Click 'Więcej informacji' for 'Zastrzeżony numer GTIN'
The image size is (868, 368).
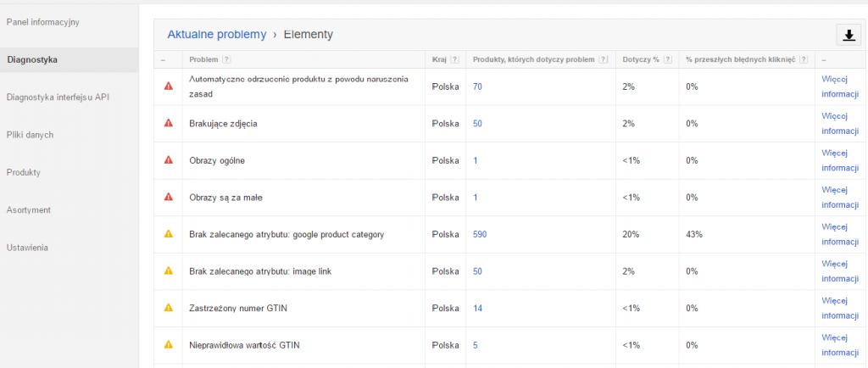(840, 309)
